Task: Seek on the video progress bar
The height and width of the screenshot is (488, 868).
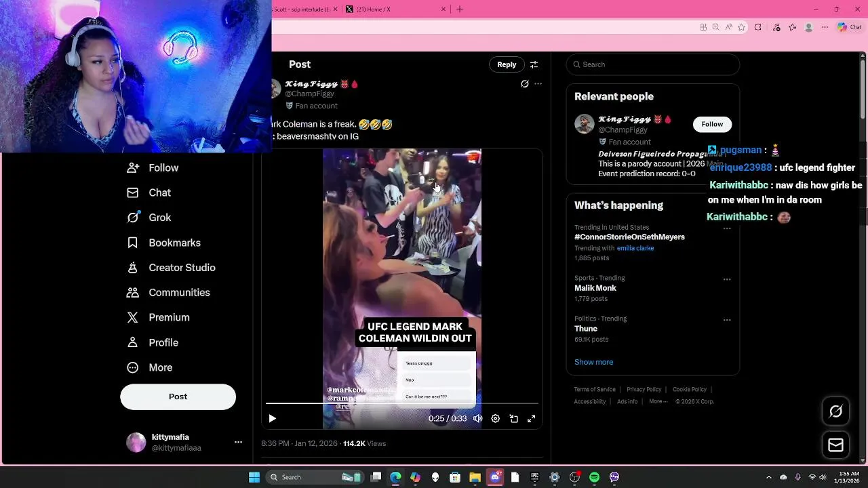Action: click(x=401, y=403)
